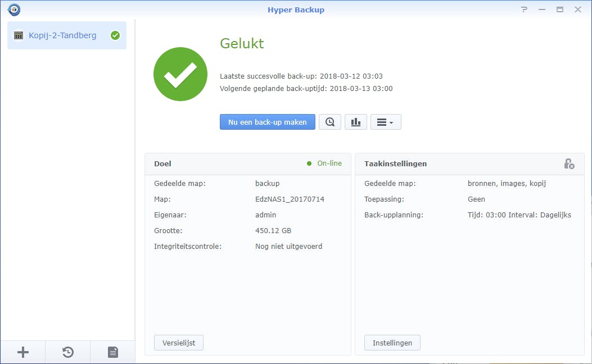592x364 pixels.
Task: Open help via the question mark icon
Action: pyautogui.click(x=524, y=10)
